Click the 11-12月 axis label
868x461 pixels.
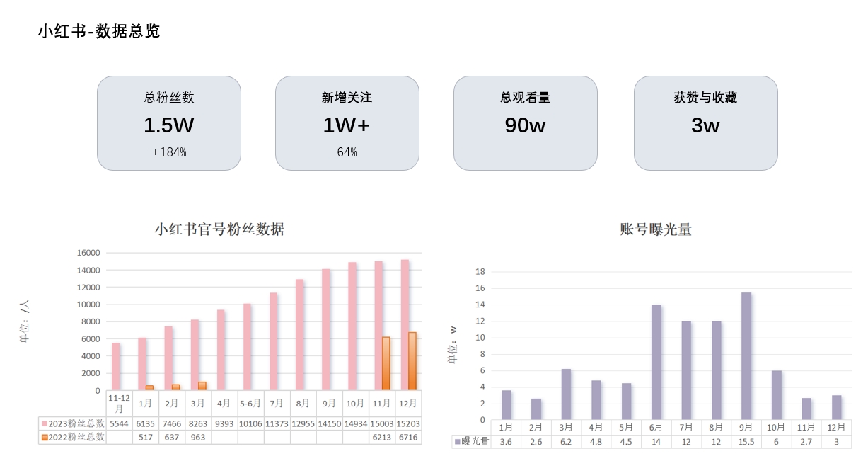[x=120, y=403]
